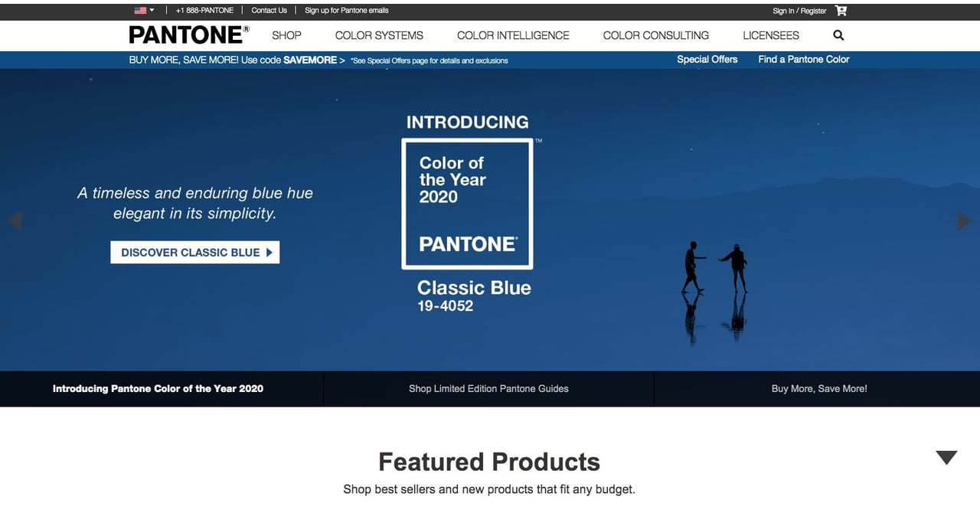Viewport: 980px width, 513px height.
Task: Open the COLOR SYSTEMS menu
Action: click(379, 35)
